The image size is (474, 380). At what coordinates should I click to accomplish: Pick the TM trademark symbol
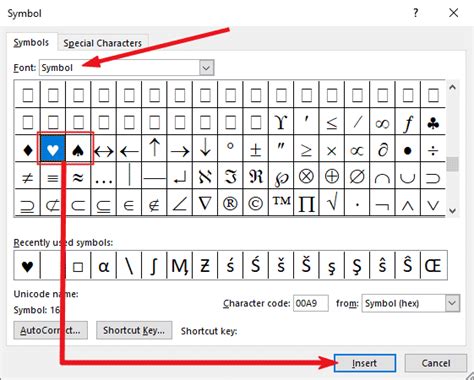click(281, 203)
